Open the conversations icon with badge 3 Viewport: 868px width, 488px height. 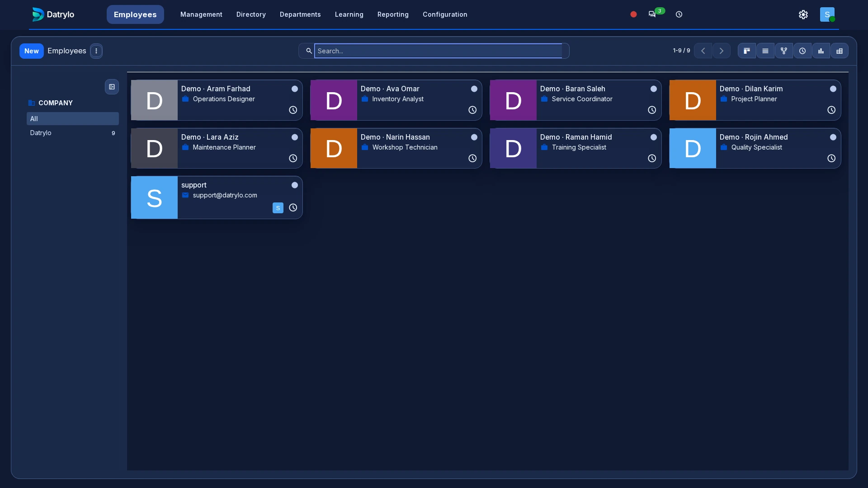pyautogui.click(x=652, y=14)
